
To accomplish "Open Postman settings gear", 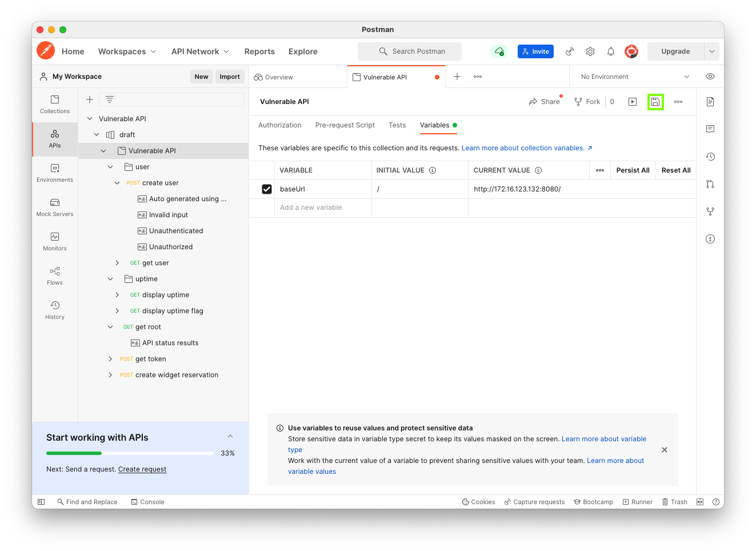I will [590, 51].
